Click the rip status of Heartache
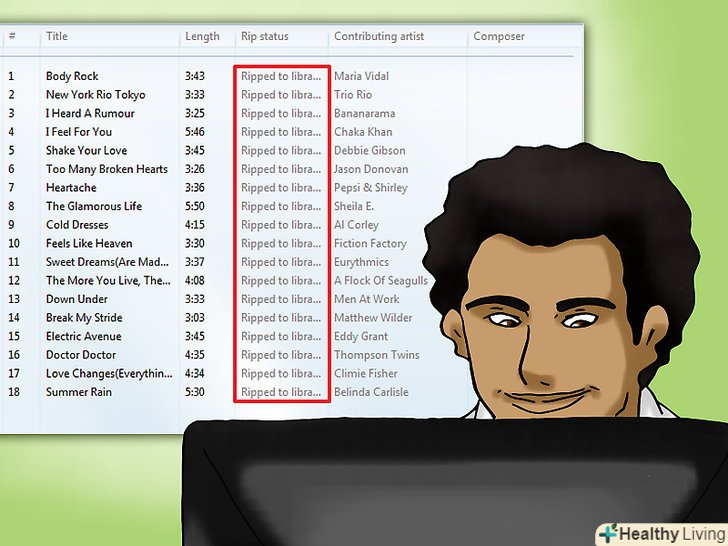Image resolution: width=728 pixels, height=546 pixels. pos(281,188)
